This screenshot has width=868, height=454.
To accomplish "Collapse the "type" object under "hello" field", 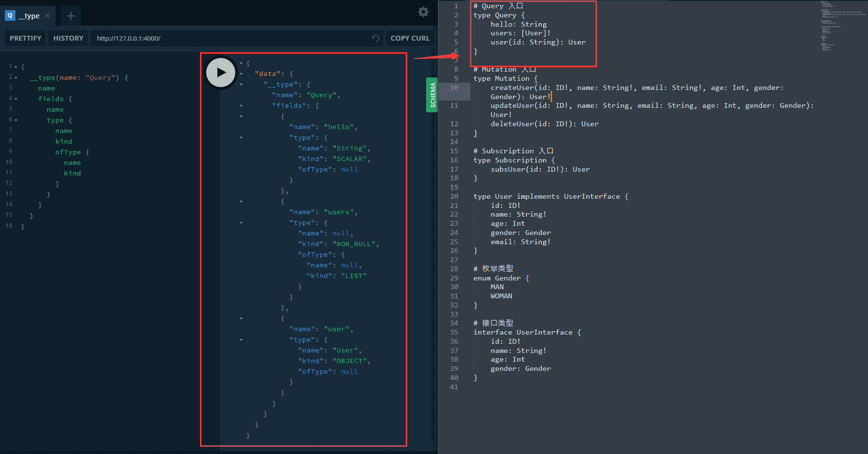I will 241,137.
